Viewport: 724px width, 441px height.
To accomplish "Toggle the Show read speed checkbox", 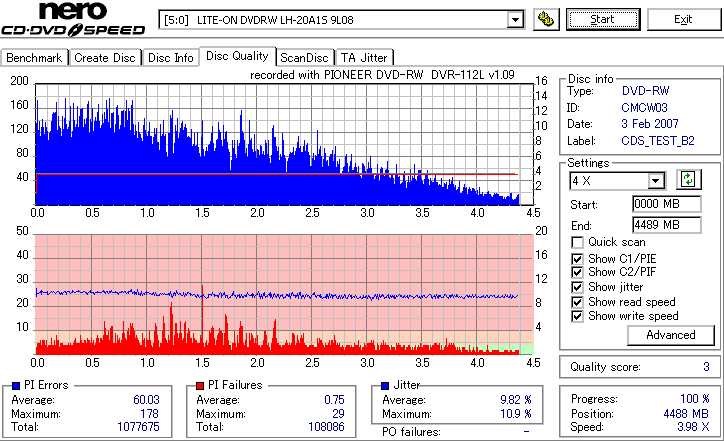I will click(x=577, y=302).
